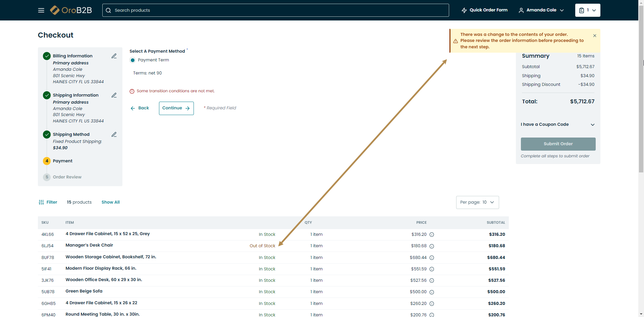Open the shopping list dropdown
This screenshot has width=644, height=317.
pyautogui.click(x=587, y=10)
